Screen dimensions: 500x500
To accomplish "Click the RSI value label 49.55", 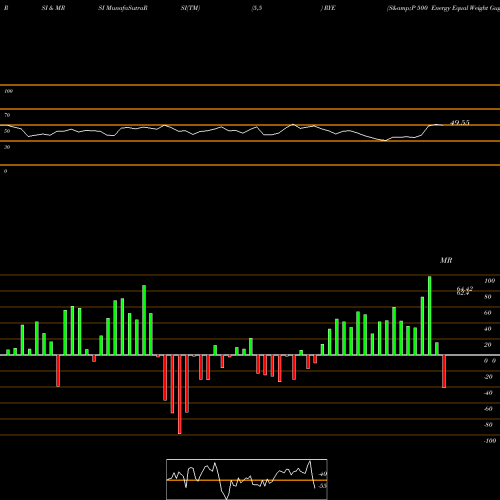I will (x=460, y=122).
